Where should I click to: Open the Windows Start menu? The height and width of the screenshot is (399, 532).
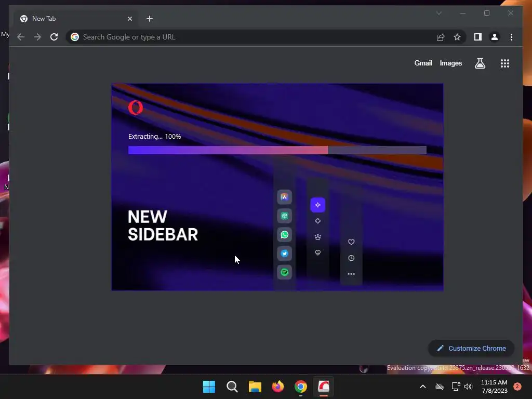(209, 387)
